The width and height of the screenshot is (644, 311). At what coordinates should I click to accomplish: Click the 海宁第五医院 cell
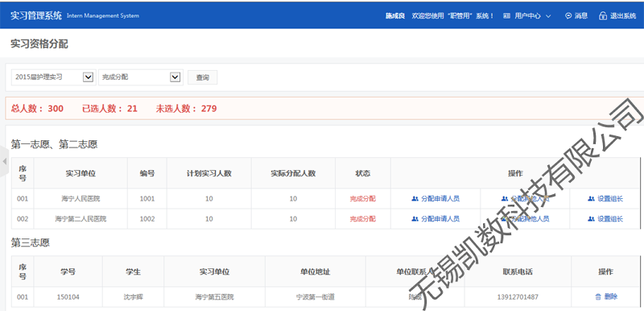point(214,296)
